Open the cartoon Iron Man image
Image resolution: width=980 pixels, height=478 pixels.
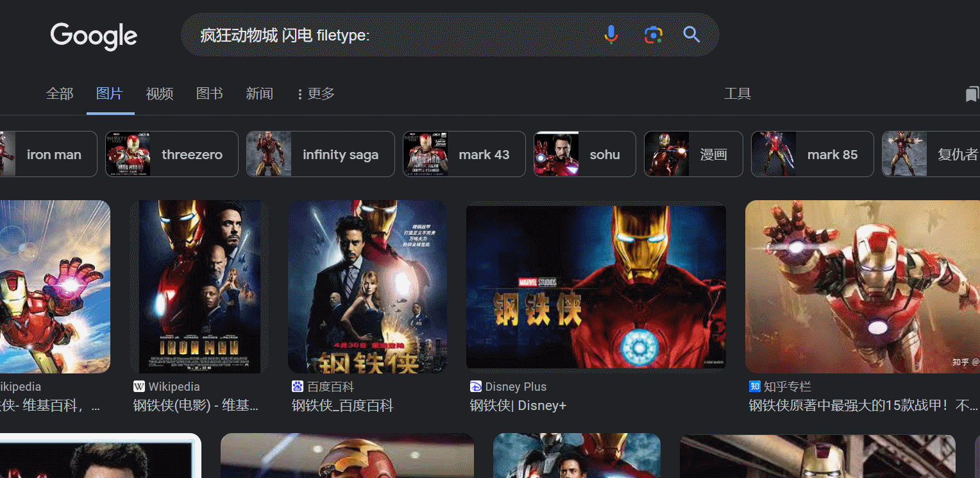click(55, 287)
